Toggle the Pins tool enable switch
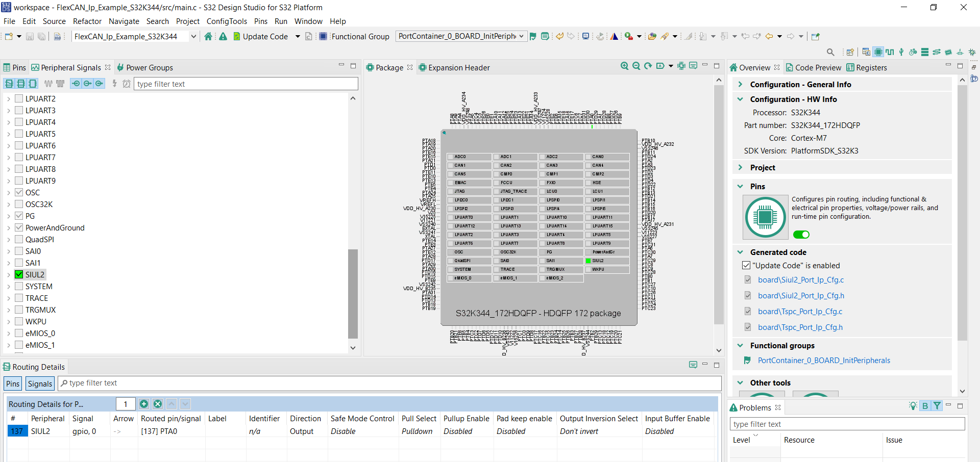 tap(801, 235)
